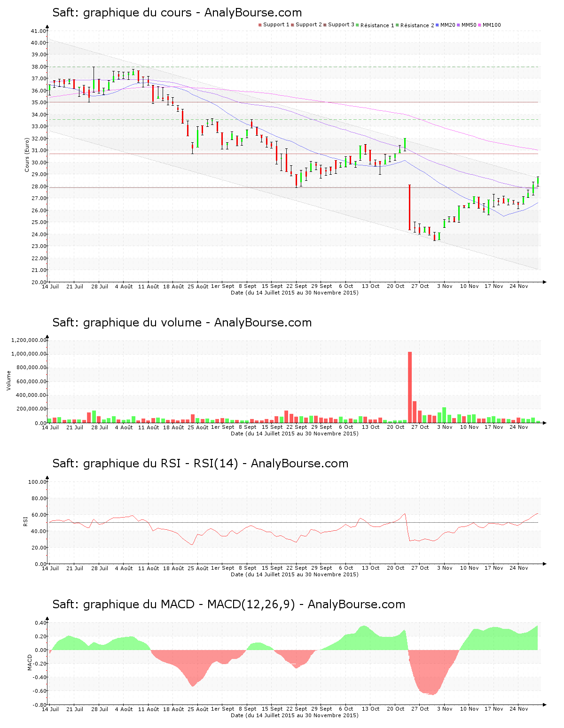Select the 'Support 1' legend label
The image size is (564, 728).
[276, 25]
